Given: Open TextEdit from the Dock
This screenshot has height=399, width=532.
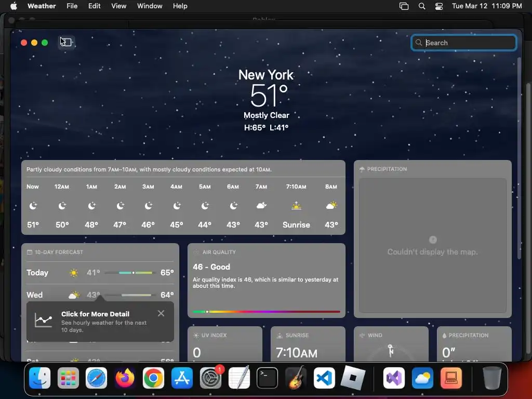Looking at the screenshot, I should click(239, 378).
